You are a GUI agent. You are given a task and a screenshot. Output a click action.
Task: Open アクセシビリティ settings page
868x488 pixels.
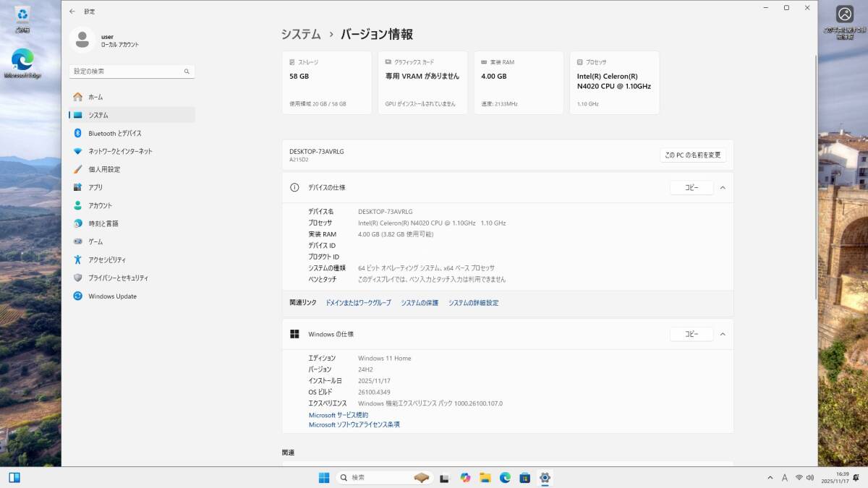[106, 260]
